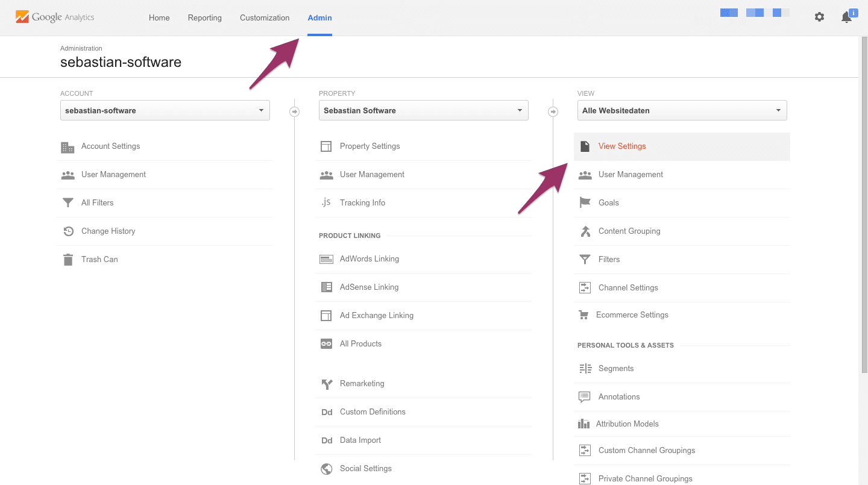Click the Segments icon
Image resolution: width=868 pixels, height=485 pixels.
click(585, 369)
